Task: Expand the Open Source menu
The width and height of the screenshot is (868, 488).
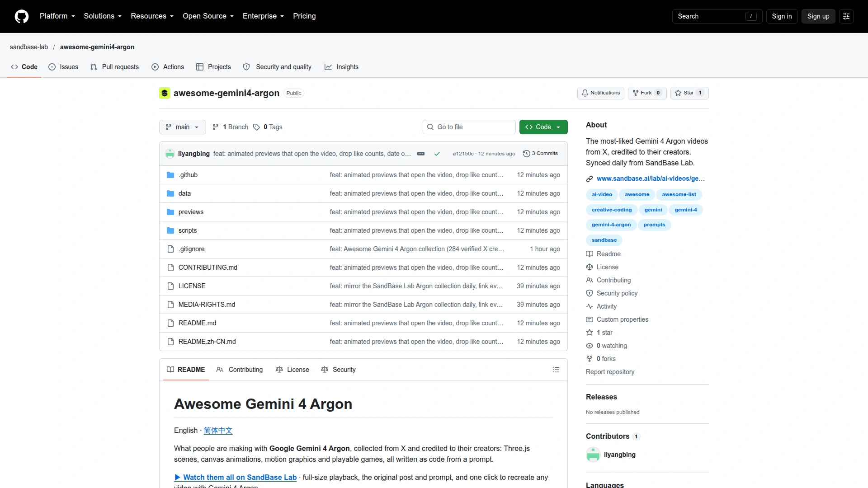Action: coord(208,16)
